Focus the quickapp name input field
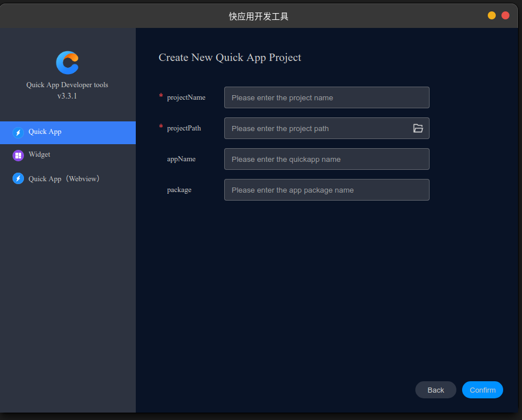This screenshot has height=420, width=522. [326, 159]
